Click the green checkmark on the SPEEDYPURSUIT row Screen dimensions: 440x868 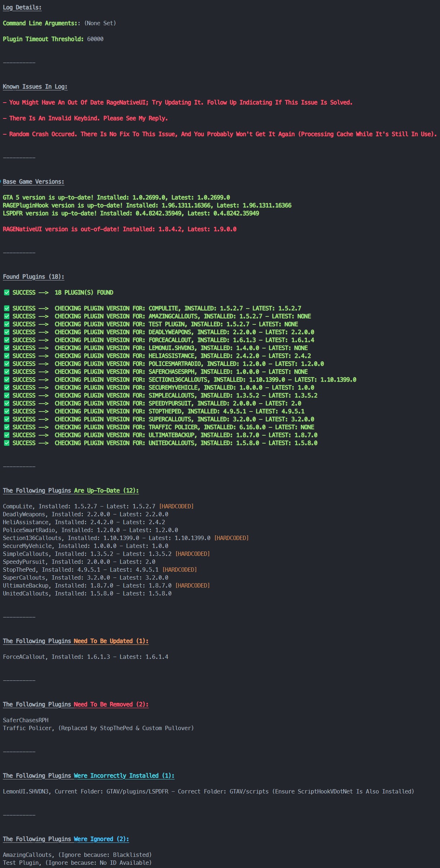pos(6,403)
